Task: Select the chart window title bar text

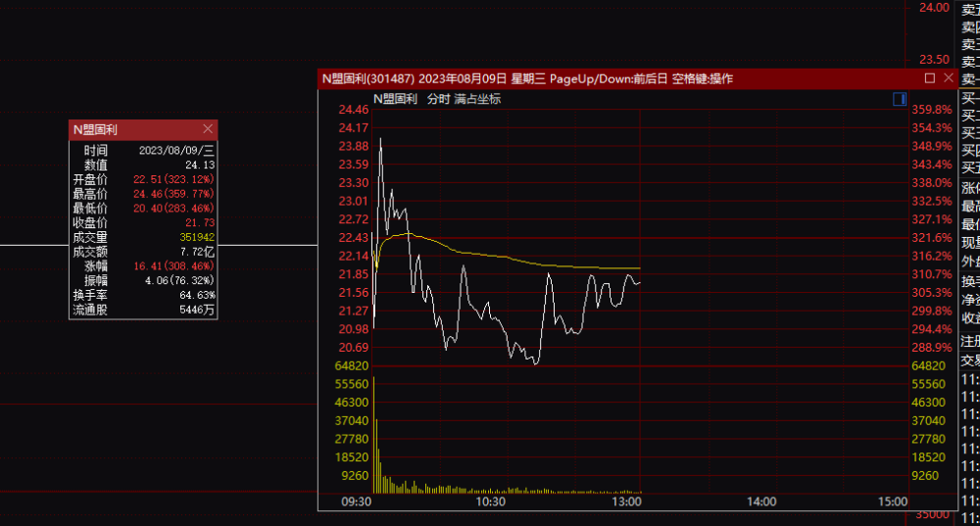Action: point(527,78)
